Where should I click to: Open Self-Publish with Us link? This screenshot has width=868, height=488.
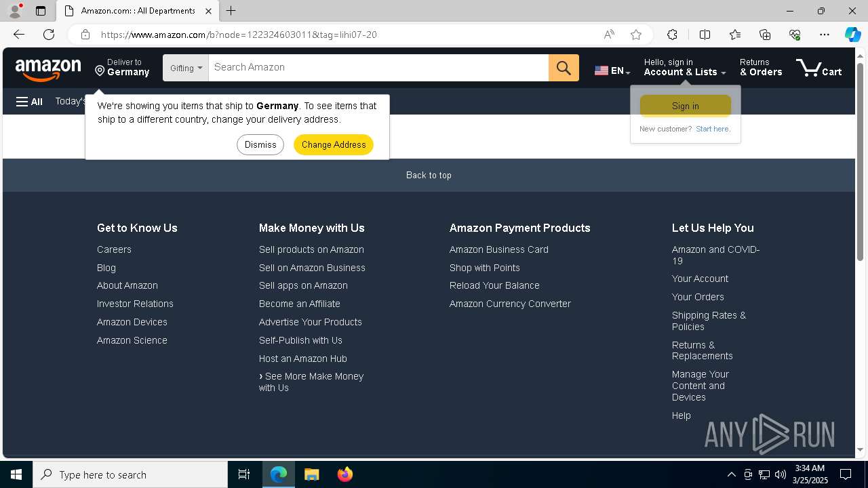300,340
